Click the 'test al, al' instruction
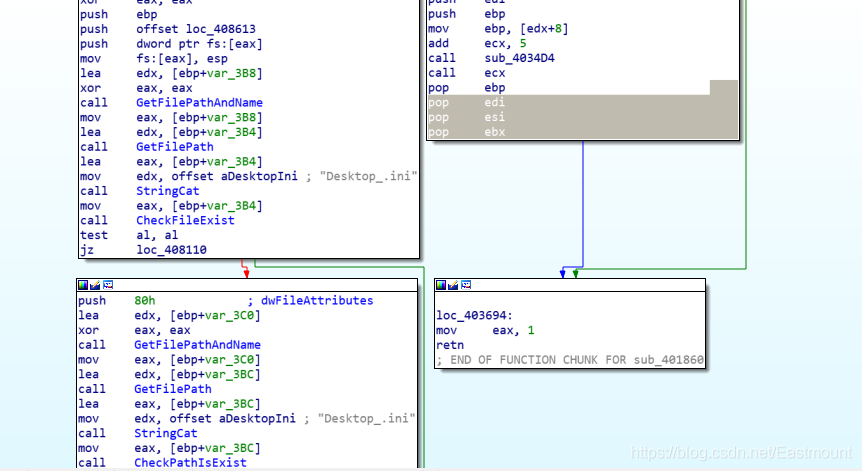Viewport: 862px width, 471px height. 129,235
